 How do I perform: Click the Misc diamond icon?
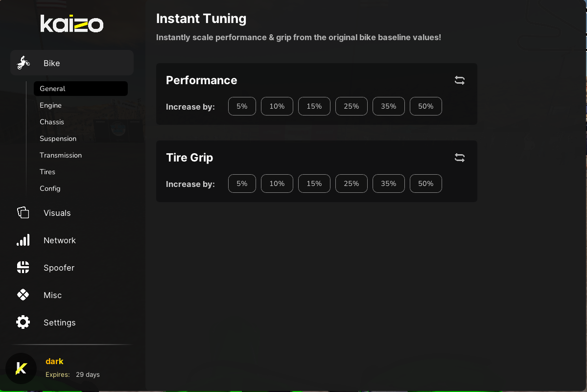23,295
